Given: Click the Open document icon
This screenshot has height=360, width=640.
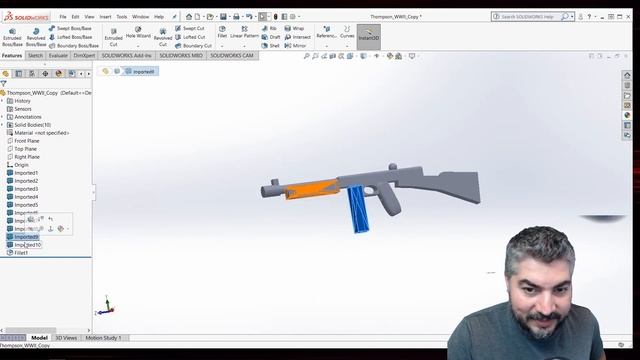Looking at the screenshot, I should pos(210,17).
